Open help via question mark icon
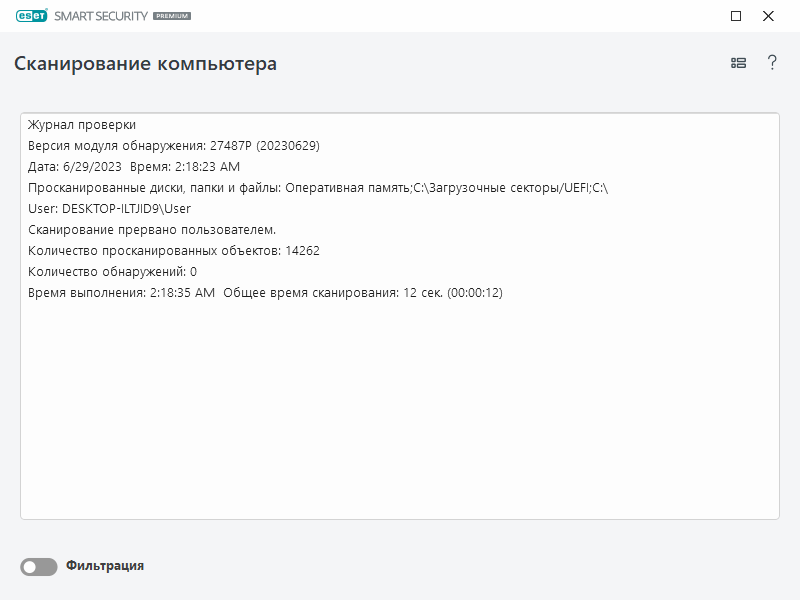 point(772,63)
